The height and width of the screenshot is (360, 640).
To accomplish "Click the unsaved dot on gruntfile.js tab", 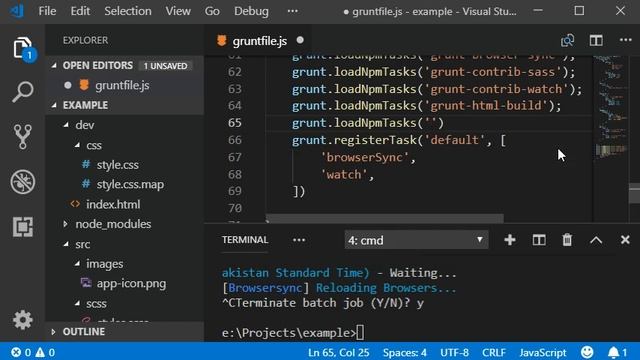I will click(300, 40).
